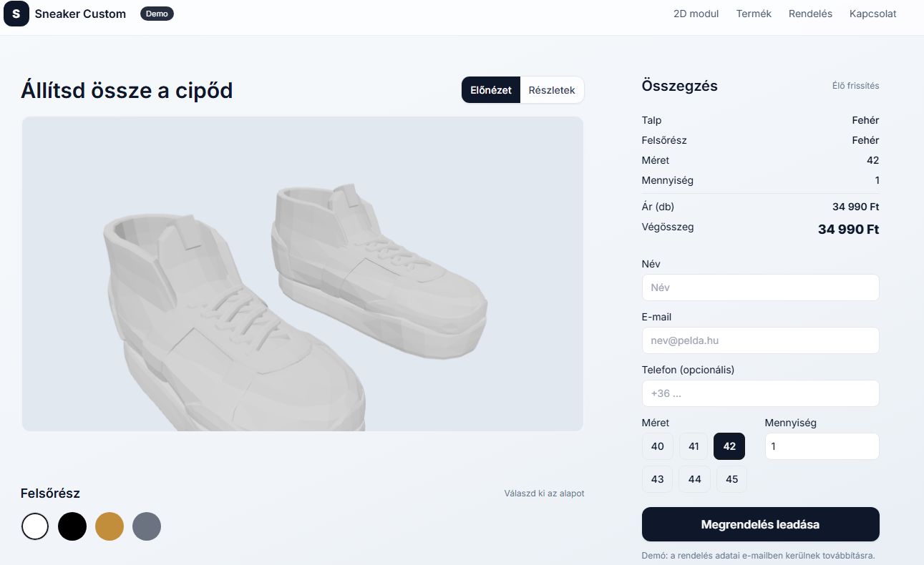Click the Mennyiség quantity field

pyautogui.click(x=822, y=446)
